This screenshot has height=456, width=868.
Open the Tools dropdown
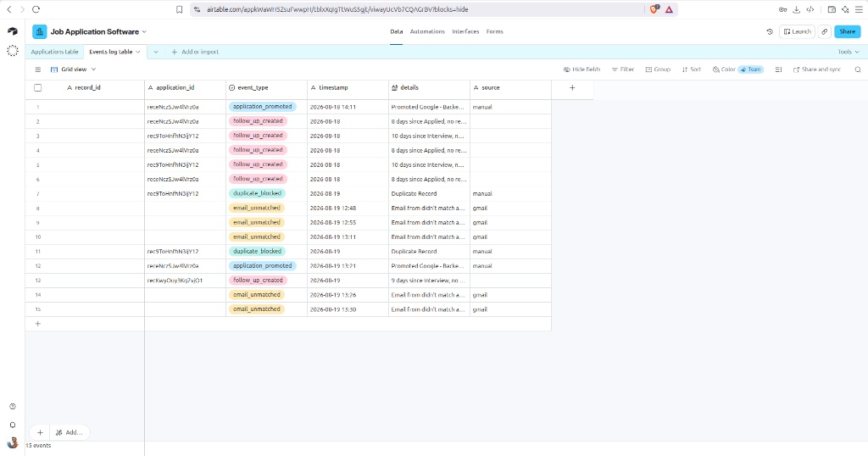[848, 52]
